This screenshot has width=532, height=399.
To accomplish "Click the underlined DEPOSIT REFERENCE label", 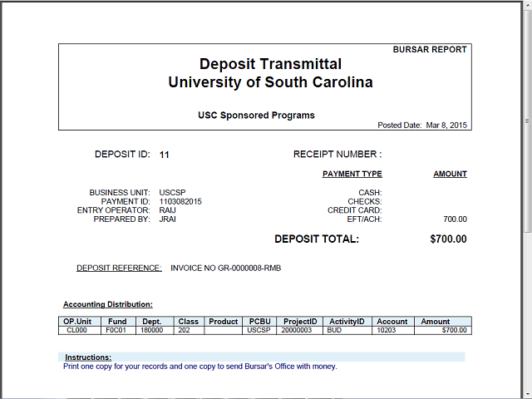I will pyautogui.click(x=119, y=268).
